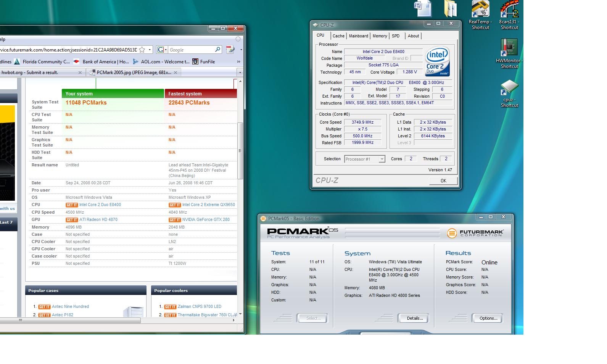Click the CPU-Z title bar icon
607x364 pixels.
tap(315, 25)
